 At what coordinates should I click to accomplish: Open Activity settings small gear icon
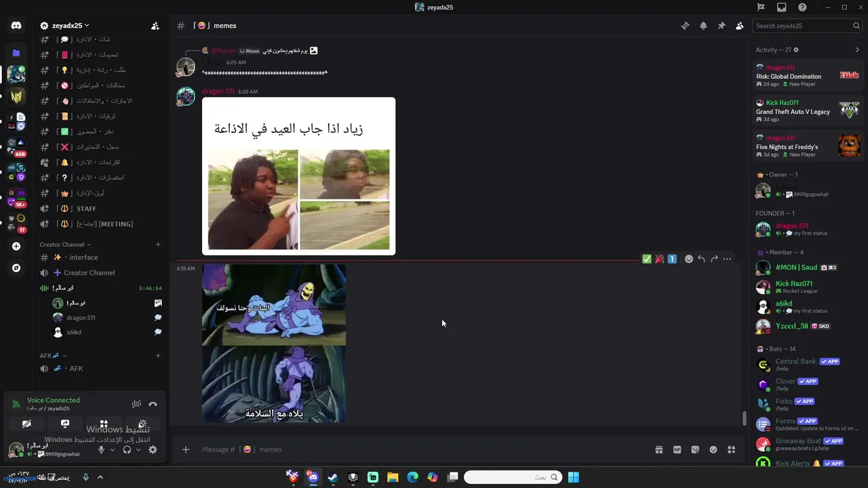coord(796,49)
